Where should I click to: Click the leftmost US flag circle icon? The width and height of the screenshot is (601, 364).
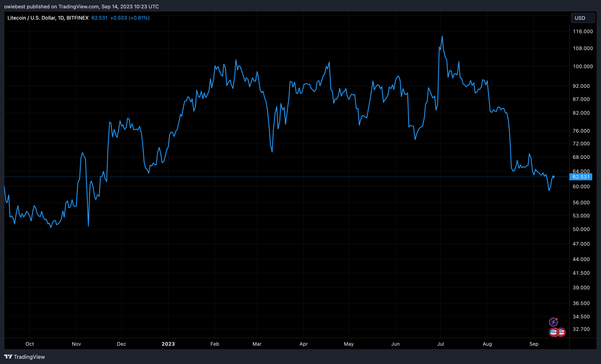554,332
